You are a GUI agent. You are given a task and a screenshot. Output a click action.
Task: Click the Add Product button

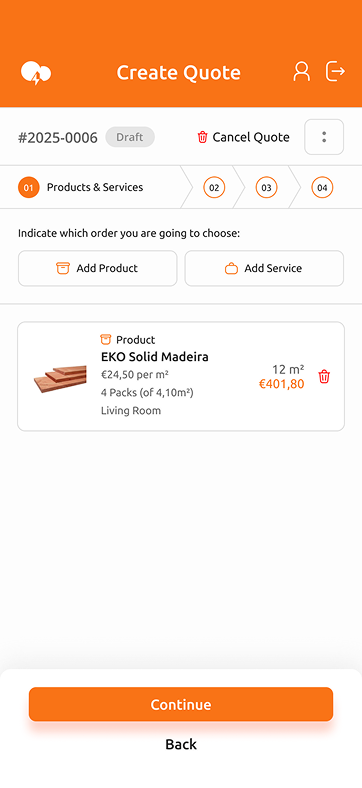[x=98, y=268]
